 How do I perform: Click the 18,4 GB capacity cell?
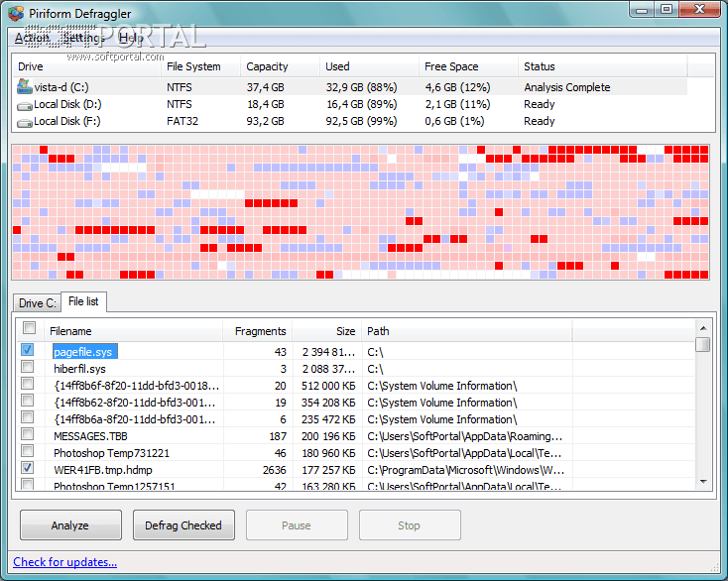click(x=265, y=104)
